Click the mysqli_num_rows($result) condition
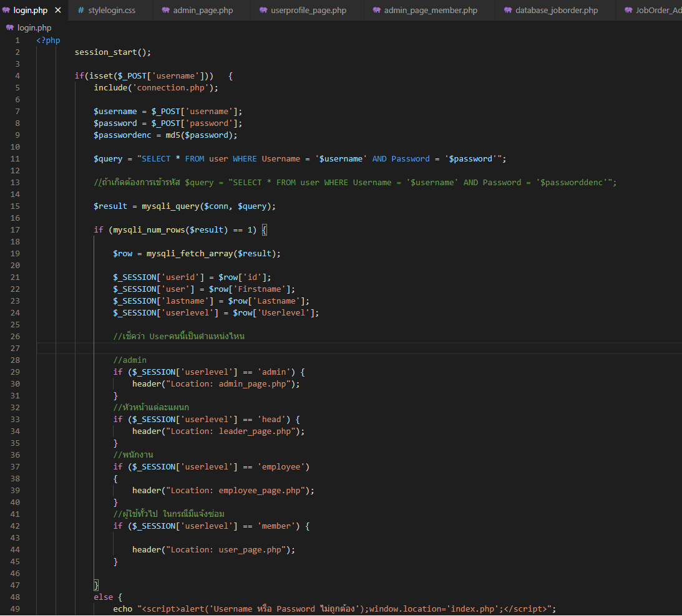682x616 pixels. tap(182, 230)
